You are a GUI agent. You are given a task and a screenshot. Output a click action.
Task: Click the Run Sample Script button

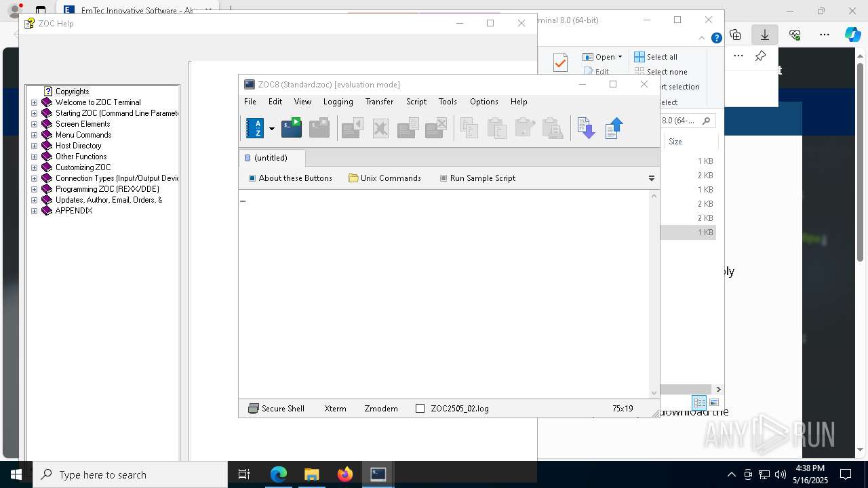click(x=477, y=178)
